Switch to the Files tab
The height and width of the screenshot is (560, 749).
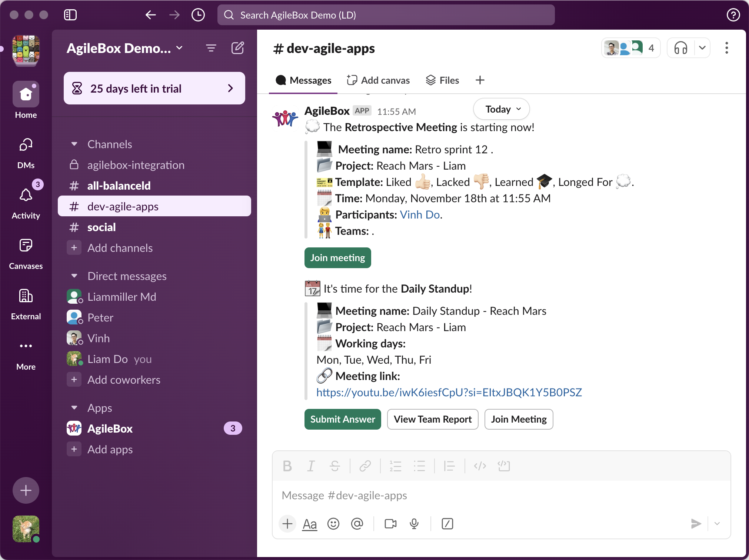tap(442, 80)
